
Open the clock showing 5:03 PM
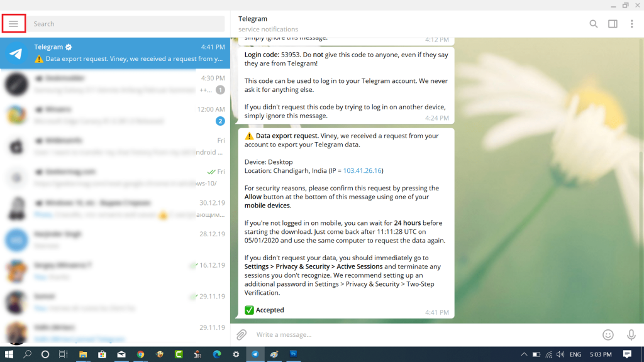601,354
